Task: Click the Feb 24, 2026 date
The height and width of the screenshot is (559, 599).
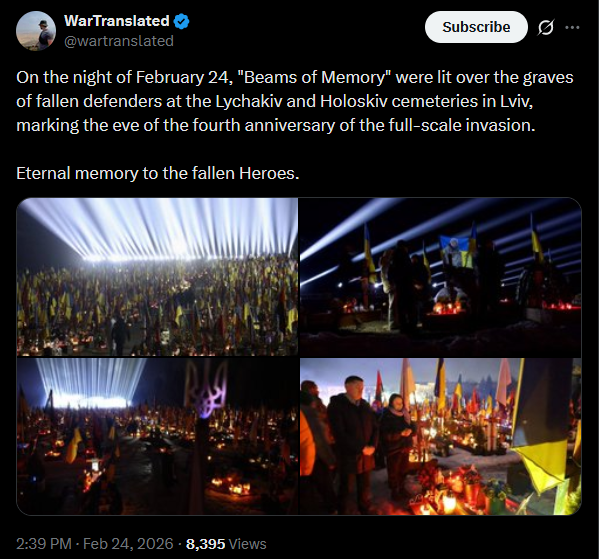Action: 128,544
